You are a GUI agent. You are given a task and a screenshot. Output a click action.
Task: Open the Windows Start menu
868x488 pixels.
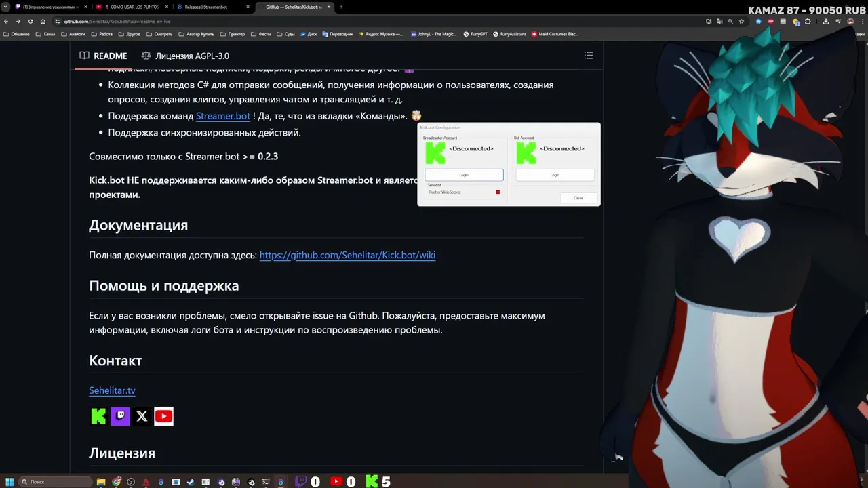(9, 482)
